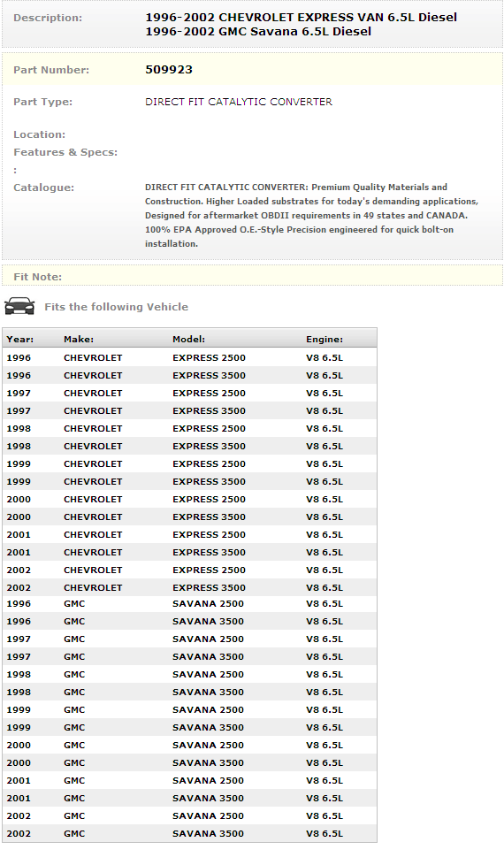Select the 1996 GMC Savana 2500 row
Screen dimensions: 504x865
(190, 603)
